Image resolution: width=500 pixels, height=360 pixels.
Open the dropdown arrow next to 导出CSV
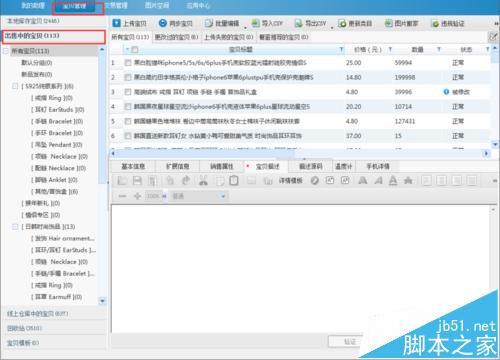click(332, 27)
